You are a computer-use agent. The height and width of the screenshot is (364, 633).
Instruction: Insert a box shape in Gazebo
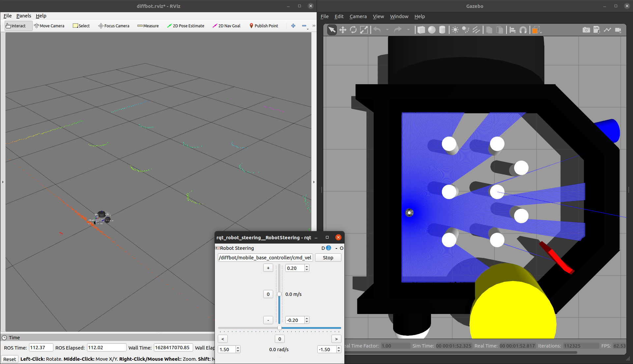(x=421, y=30)
